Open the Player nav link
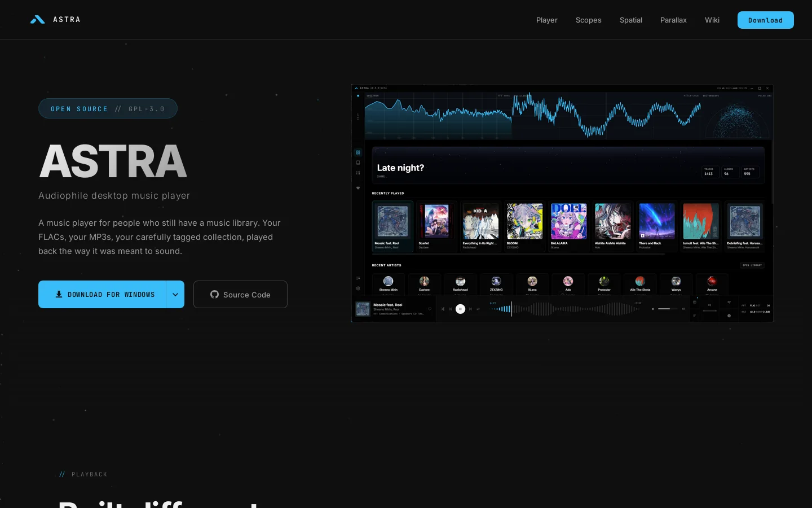Viewport: 812px width, 508px height. pos(547,20)
